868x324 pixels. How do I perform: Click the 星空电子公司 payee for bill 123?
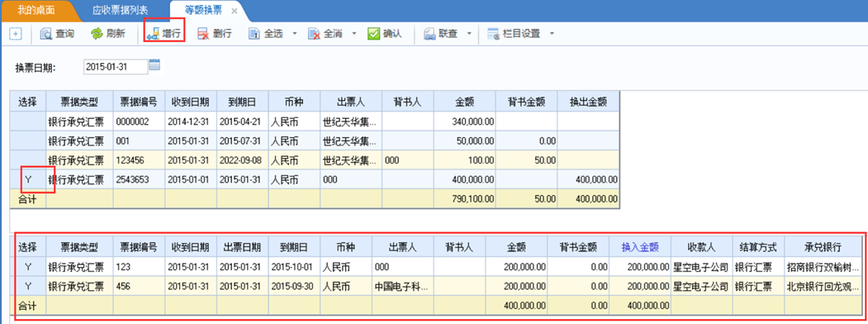tap(701, 267)
